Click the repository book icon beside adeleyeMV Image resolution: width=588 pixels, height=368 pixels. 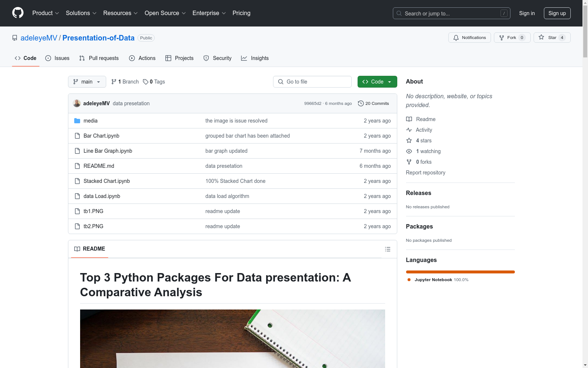point(15,38)
